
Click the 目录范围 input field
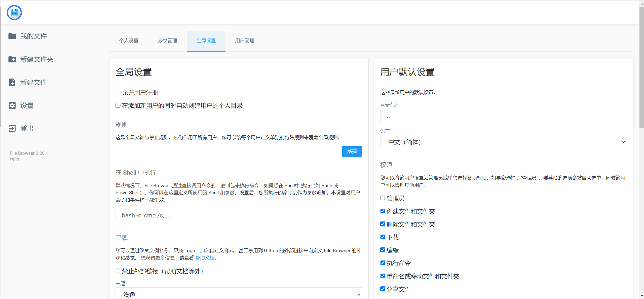503,116
